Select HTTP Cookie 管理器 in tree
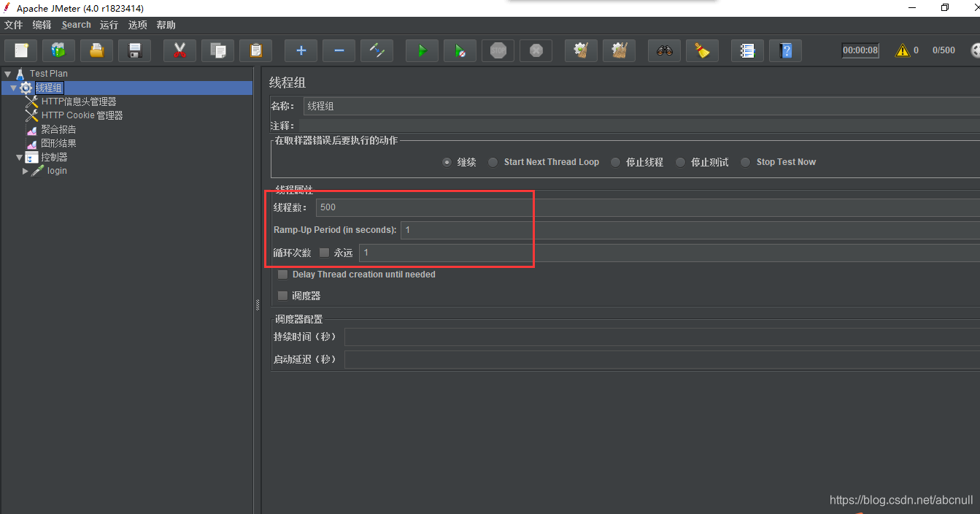 click(x=82, y=115)
